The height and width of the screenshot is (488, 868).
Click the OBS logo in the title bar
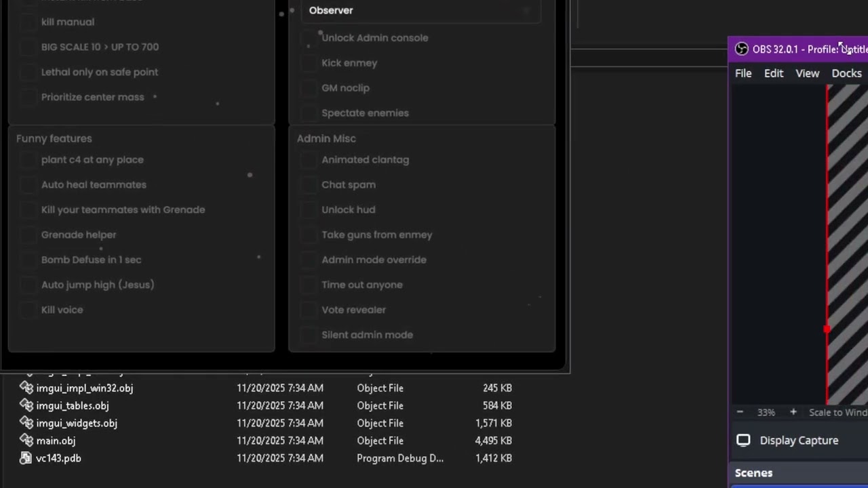(741, 49)
